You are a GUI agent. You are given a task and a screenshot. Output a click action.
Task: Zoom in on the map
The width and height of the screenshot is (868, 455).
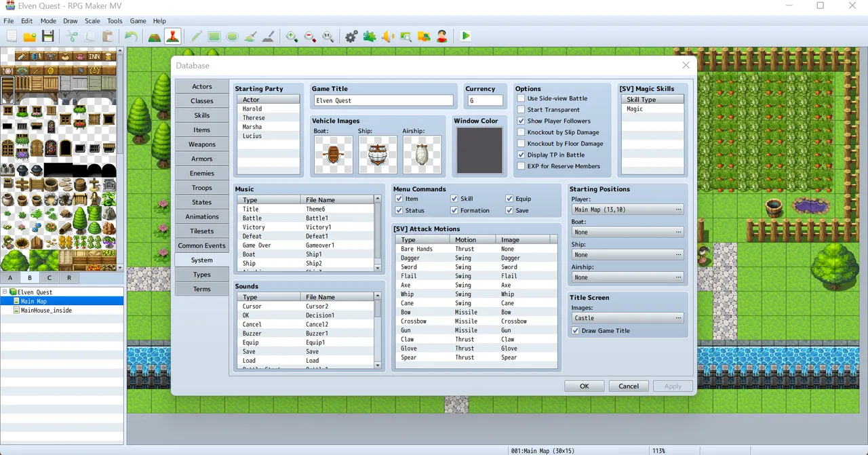(292, 37)
